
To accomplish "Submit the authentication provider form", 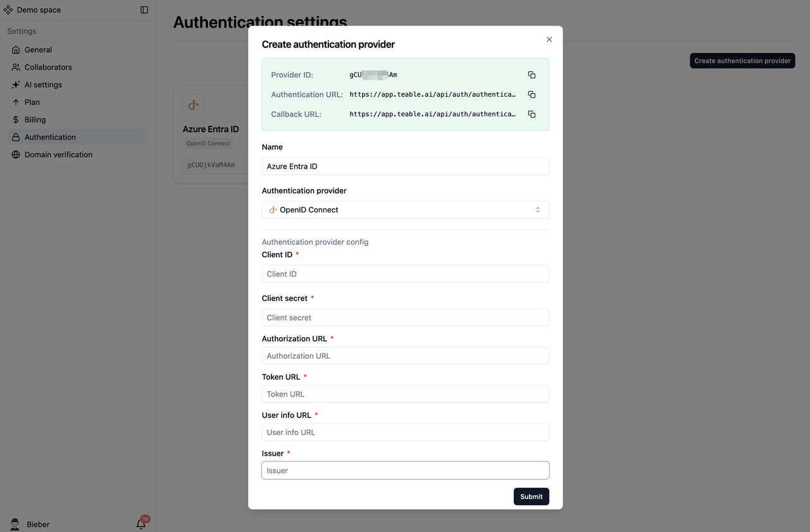I will point(532,497).
